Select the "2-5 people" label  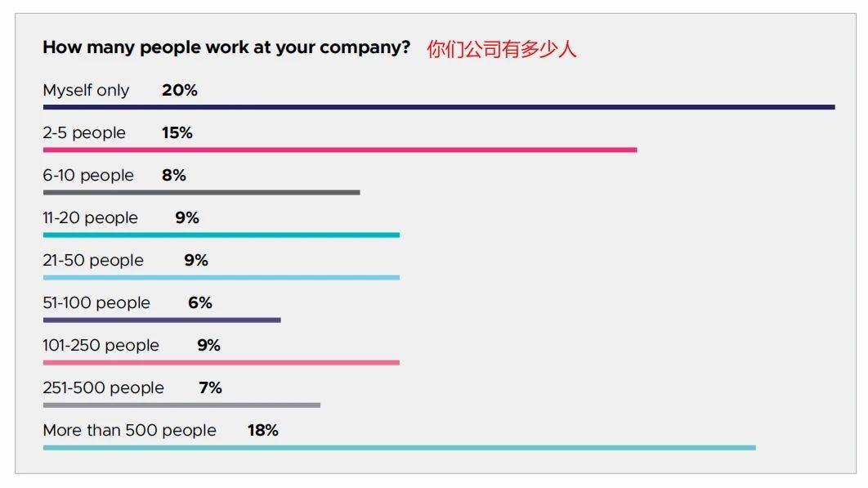(x=84, y=133)
